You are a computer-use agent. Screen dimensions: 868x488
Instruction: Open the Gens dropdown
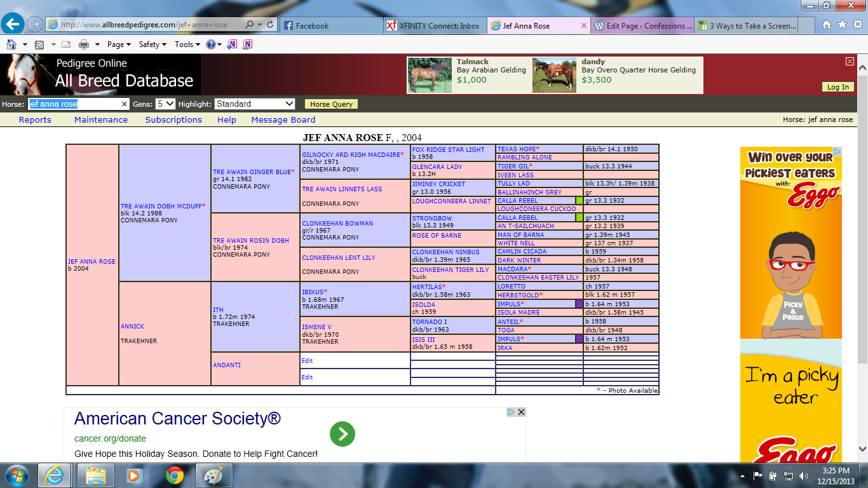point(165,104)
